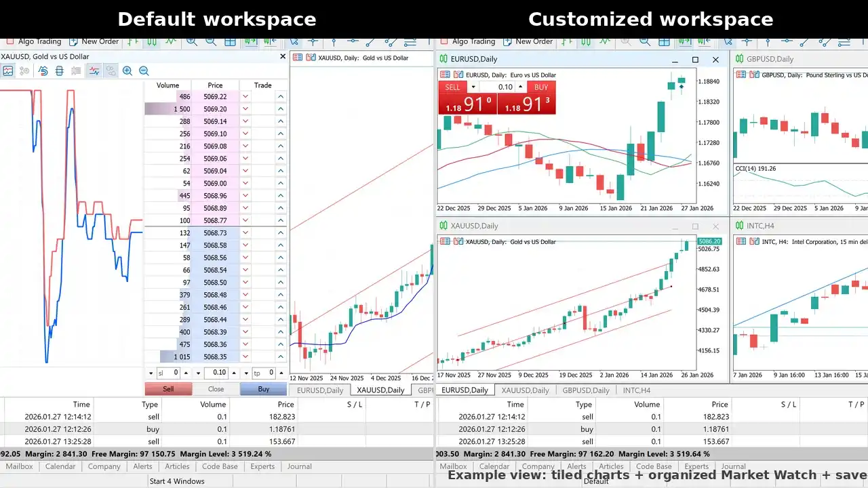This screenshot has width=868, height=488.
Task: Click the red Sell button in Depth of Market
Action: tap(168, 389)
